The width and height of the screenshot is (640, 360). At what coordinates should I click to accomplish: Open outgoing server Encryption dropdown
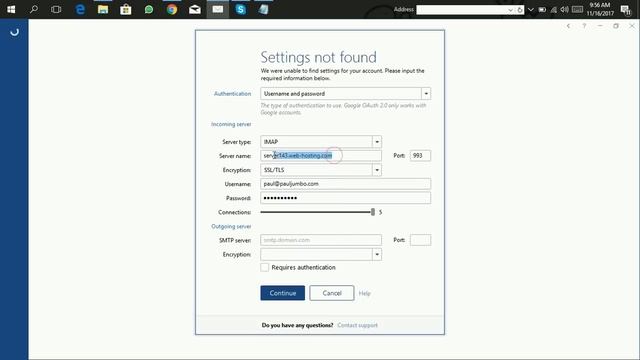[377, 254]
